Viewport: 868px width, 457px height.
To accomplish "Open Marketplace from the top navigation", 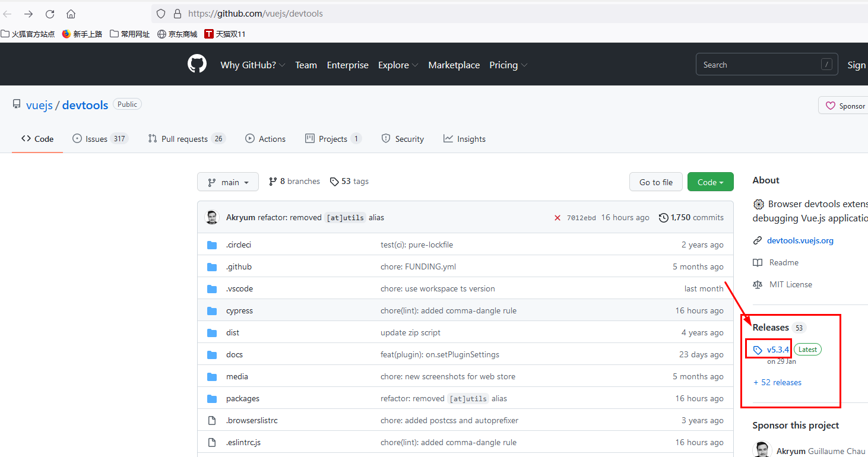I will (454, 65).
